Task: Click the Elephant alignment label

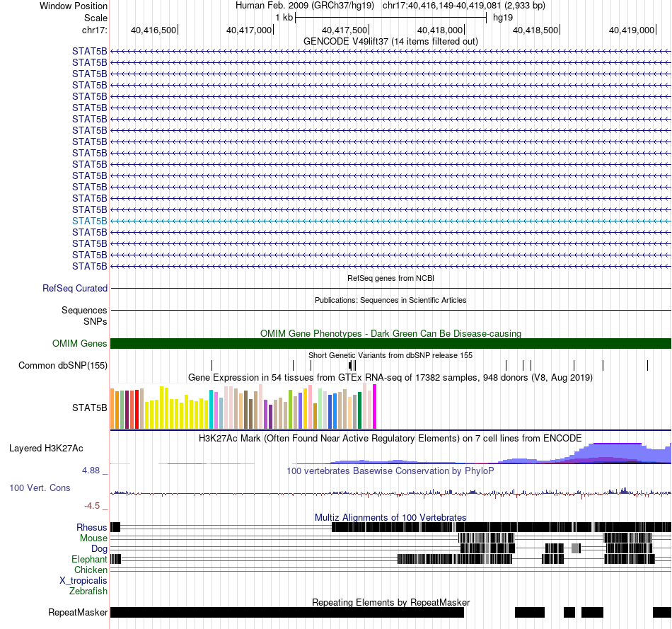Action: (x=89, y=559)
